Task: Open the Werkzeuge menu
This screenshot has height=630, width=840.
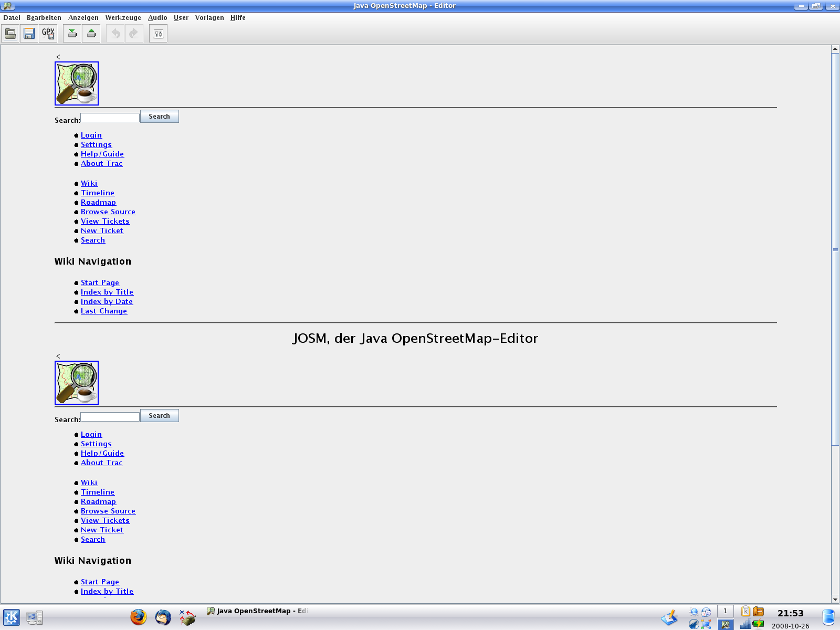Action: click(x=123, y=18)
